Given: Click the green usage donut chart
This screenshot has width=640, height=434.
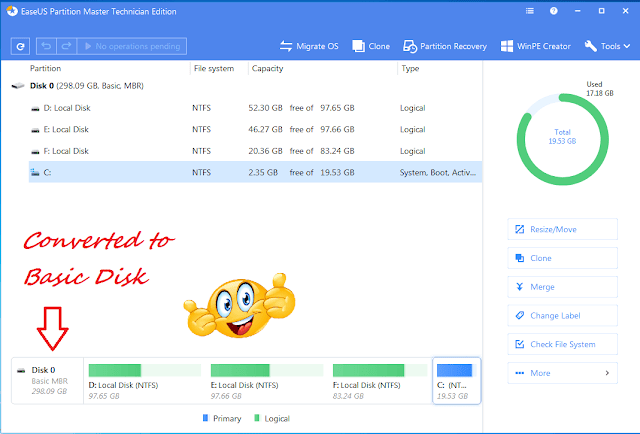Looking at the screenshot, I should 562,139.
